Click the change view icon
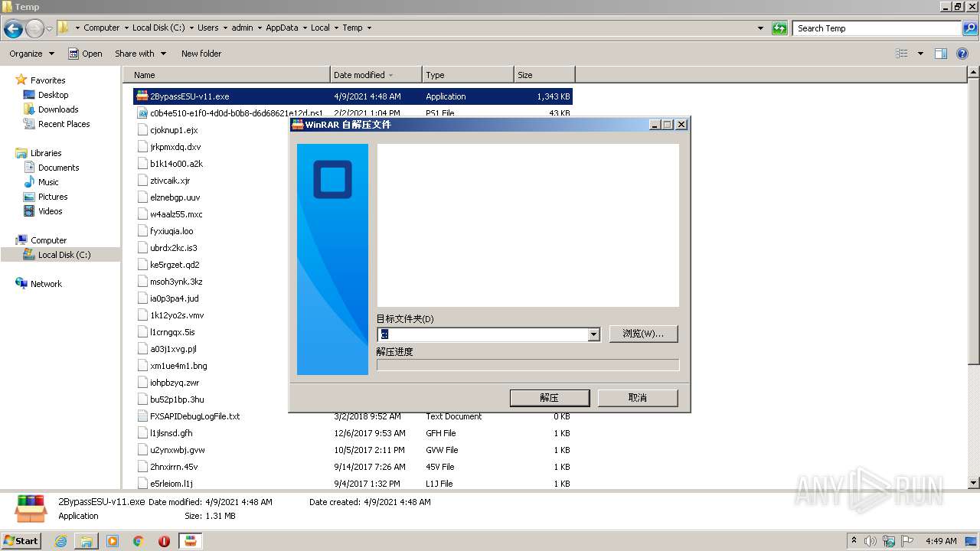Screen dimensions: 980x551 tap(902, 54)
